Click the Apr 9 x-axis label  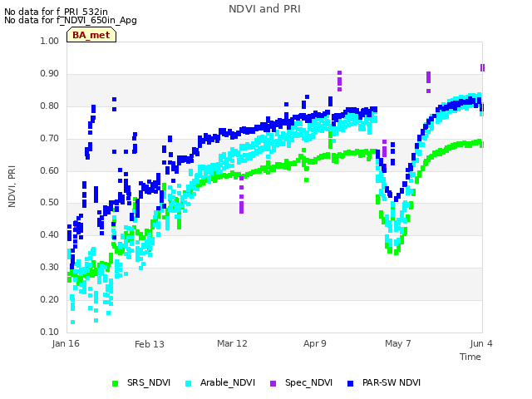315,343
